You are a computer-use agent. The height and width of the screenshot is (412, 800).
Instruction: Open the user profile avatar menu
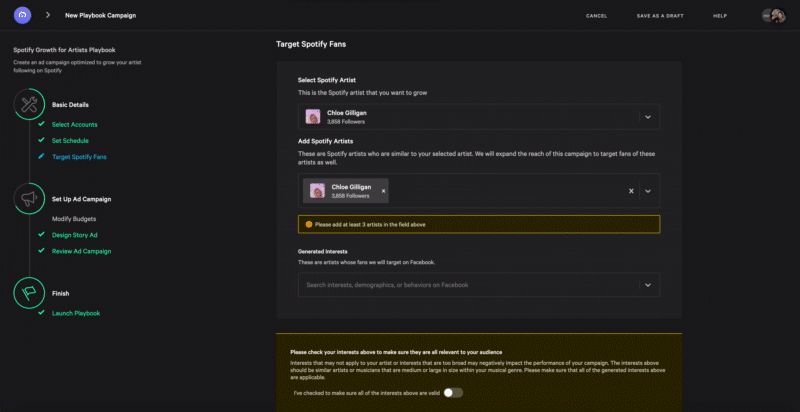point(773,15)
